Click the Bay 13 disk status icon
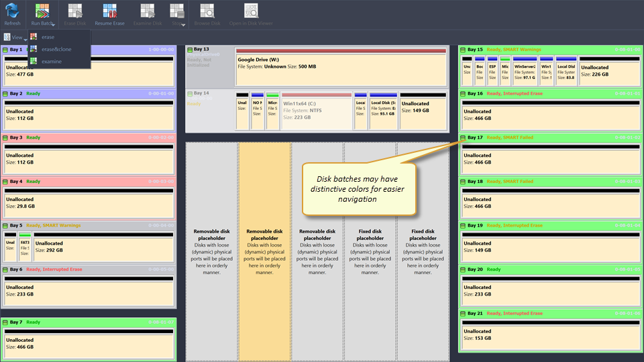Viewport: 644px width, 362px height. pyautogui.click(x=190, y=50)
